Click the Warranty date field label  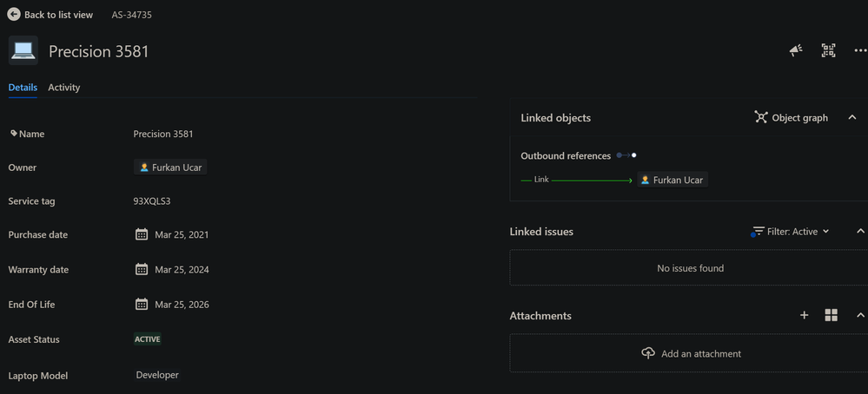[38, 270]
